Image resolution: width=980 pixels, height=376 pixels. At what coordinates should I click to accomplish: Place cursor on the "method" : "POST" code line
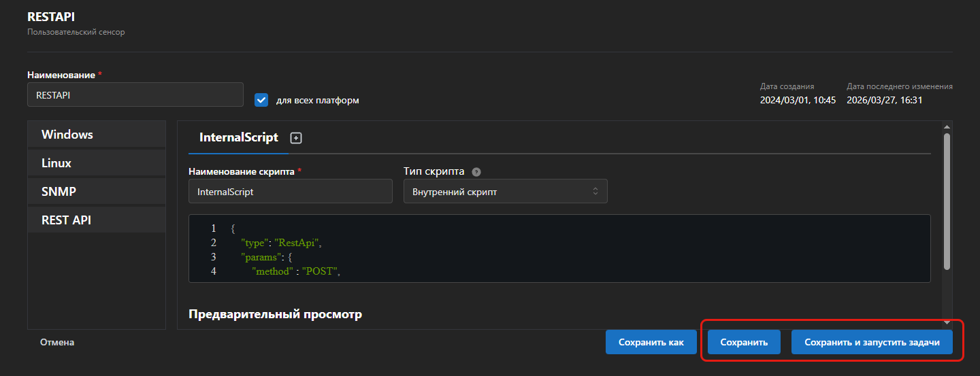pos(295,271)
